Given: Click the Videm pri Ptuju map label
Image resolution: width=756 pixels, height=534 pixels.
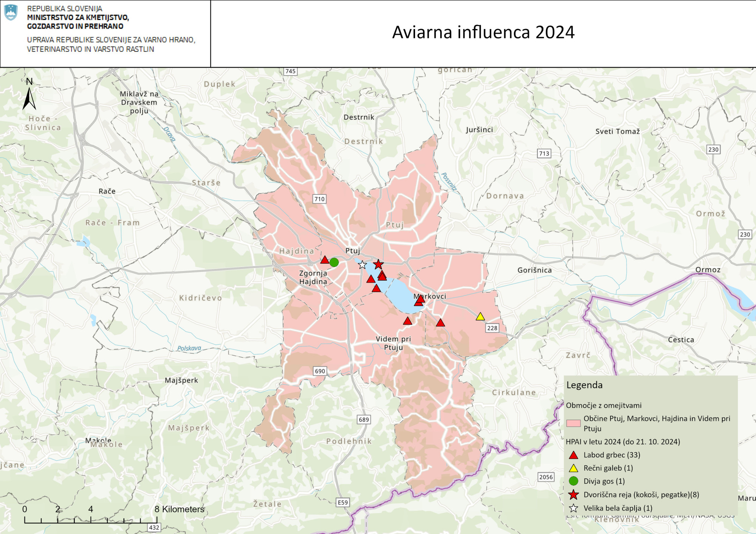Looking at the screenshot, I should (x=393, y=343).
